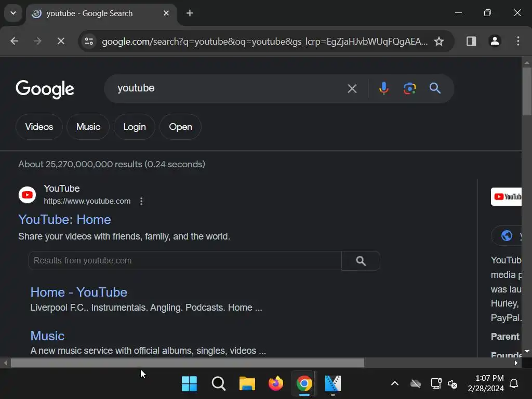Open more options for YouTube result

[141, 201]
